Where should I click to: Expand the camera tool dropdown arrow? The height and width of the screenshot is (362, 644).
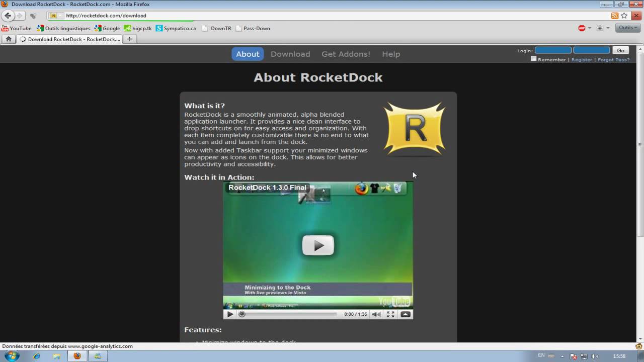608,28
